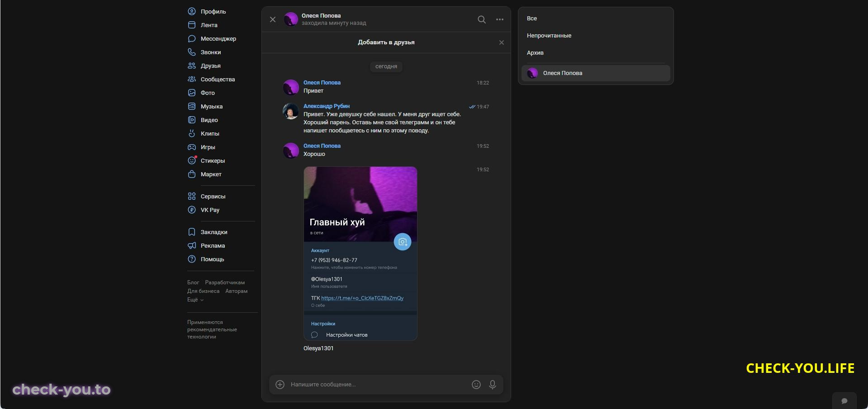868x409 pixels.
Task: Close the chat with Олеся Попова
Action: click(x=273, y=19)
